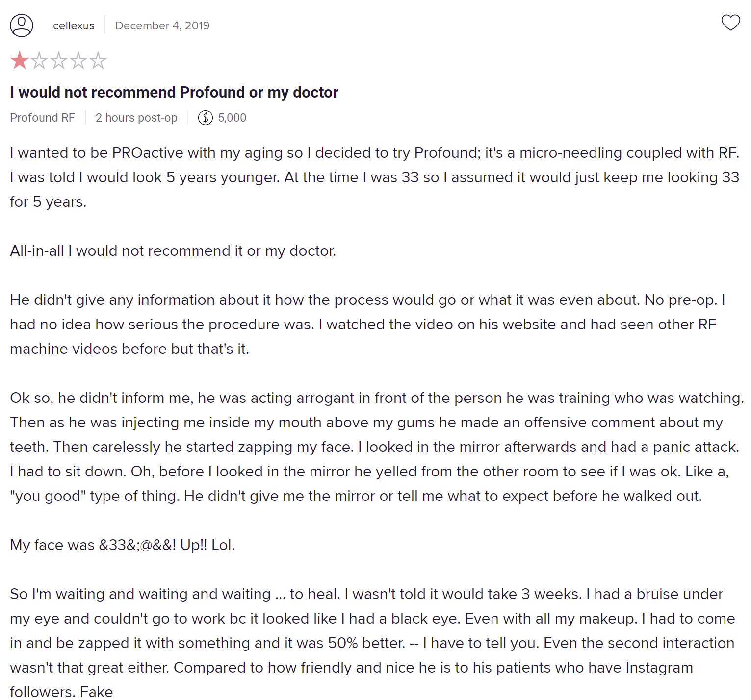The image size is (751, 700).
Task: Click the 'All-in-all I would not recommend' line
Action: pos(173,250)
